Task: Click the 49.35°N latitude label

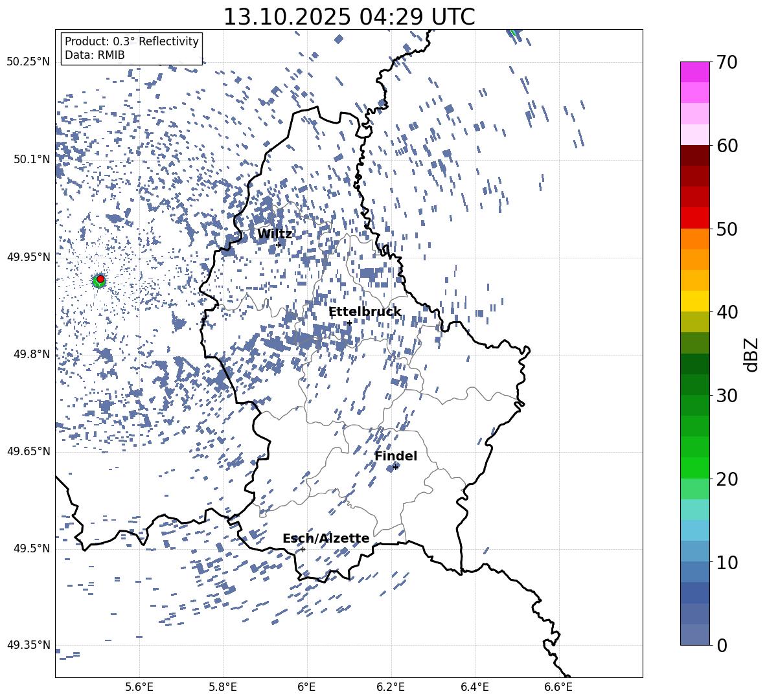Action: coord(29,645)
